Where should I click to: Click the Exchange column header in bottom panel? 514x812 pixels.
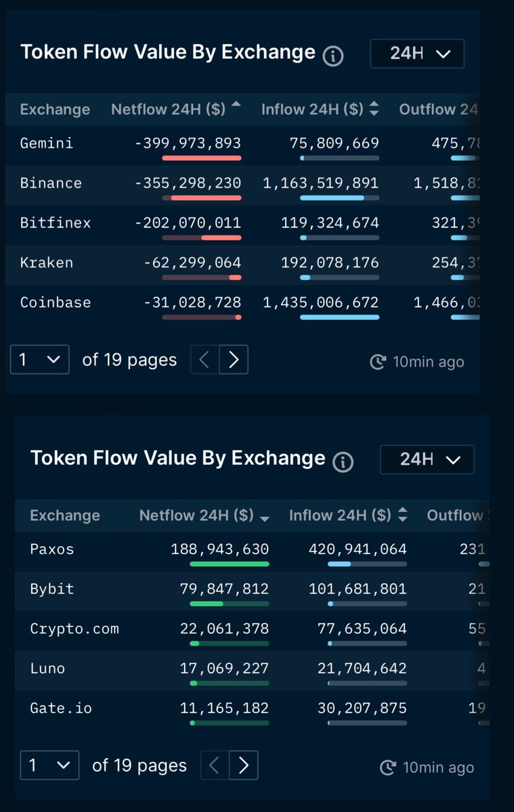65,515
